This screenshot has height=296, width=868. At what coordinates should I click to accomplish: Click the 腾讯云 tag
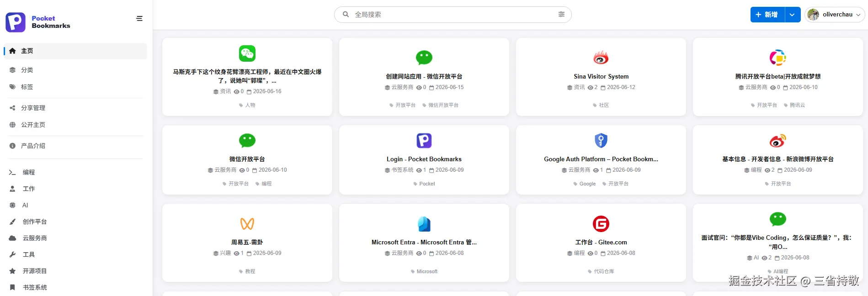click(x=794, y=105)
